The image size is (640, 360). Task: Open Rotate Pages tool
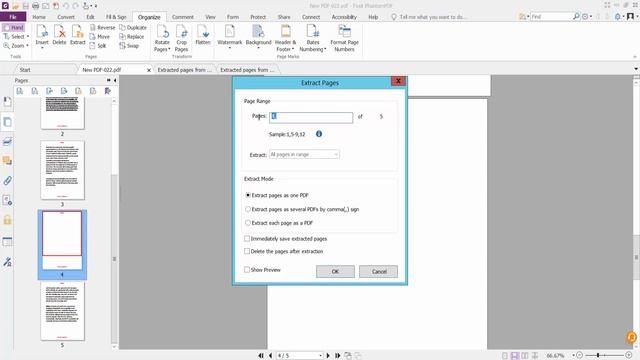162,38
